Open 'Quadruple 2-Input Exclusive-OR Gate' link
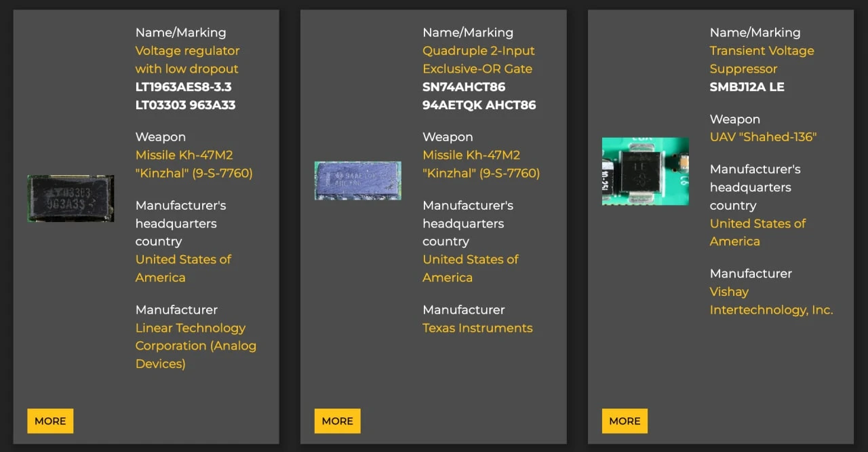 (478, 60)
